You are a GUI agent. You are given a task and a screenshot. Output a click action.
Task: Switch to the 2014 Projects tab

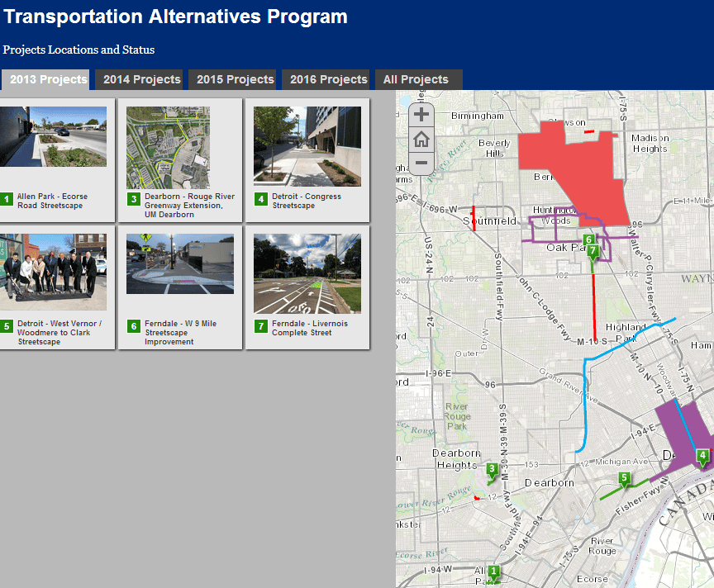141,79
